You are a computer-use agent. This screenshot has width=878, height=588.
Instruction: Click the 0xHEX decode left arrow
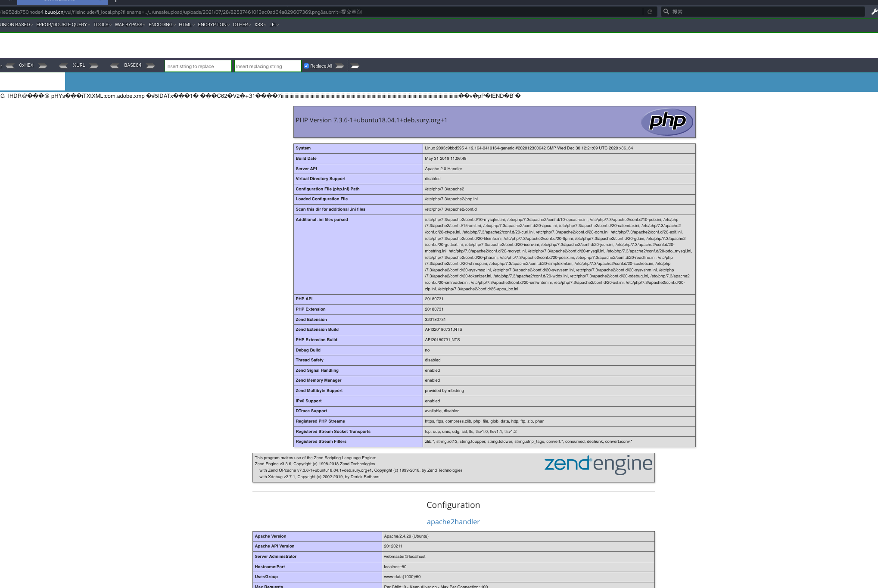coord(10,66)
